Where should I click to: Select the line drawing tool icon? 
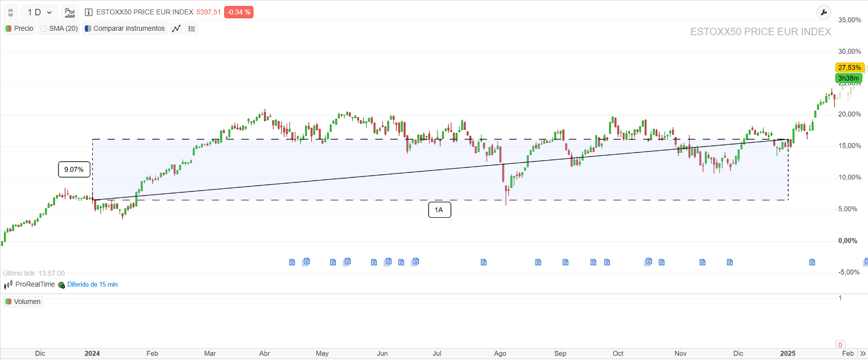[x=176, y=29]
